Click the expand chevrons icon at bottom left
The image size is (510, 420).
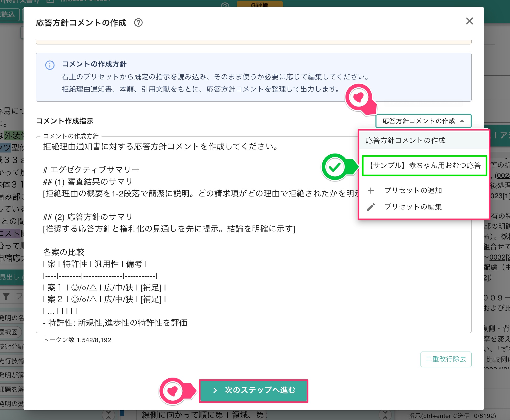(x=108, y=415)
